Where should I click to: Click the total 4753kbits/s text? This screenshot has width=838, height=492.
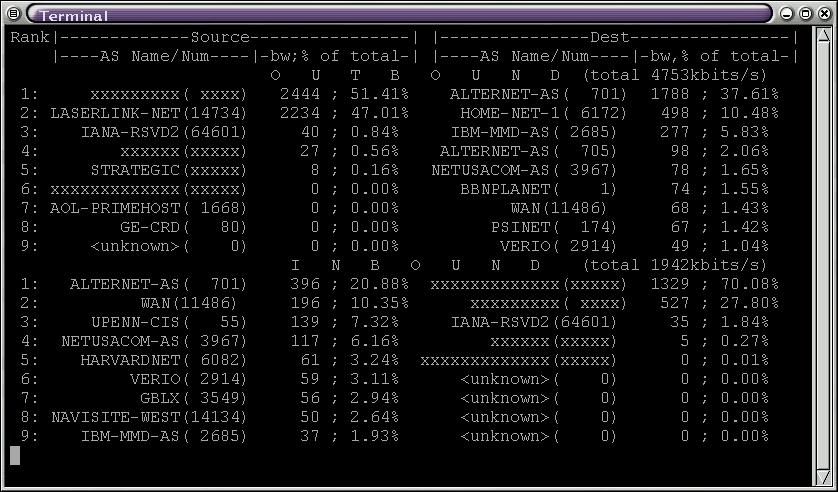(x=674, y=75)
